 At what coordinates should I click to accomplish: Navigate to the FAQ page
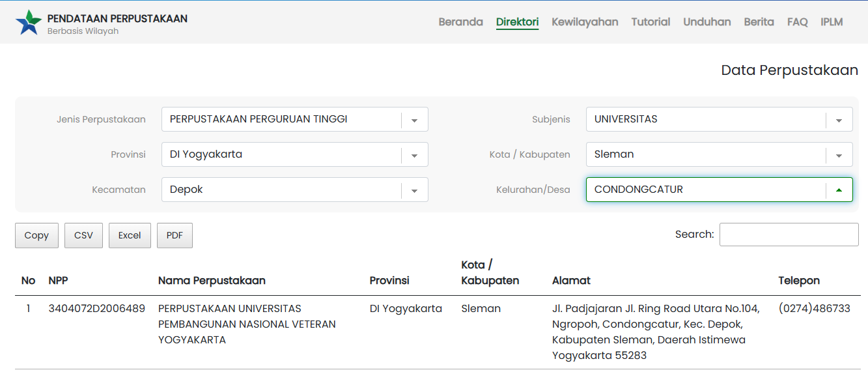pos(797,22)
